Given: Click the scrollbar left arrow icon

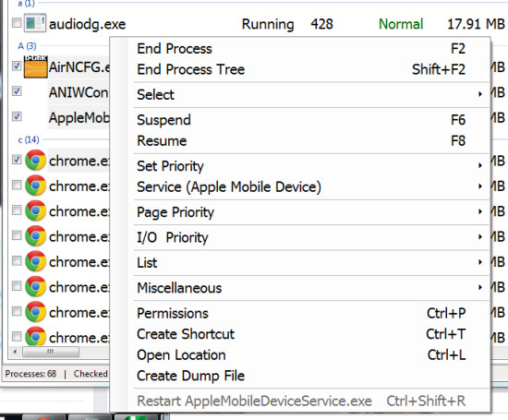Looking at the screenshot, I should 15,352.
